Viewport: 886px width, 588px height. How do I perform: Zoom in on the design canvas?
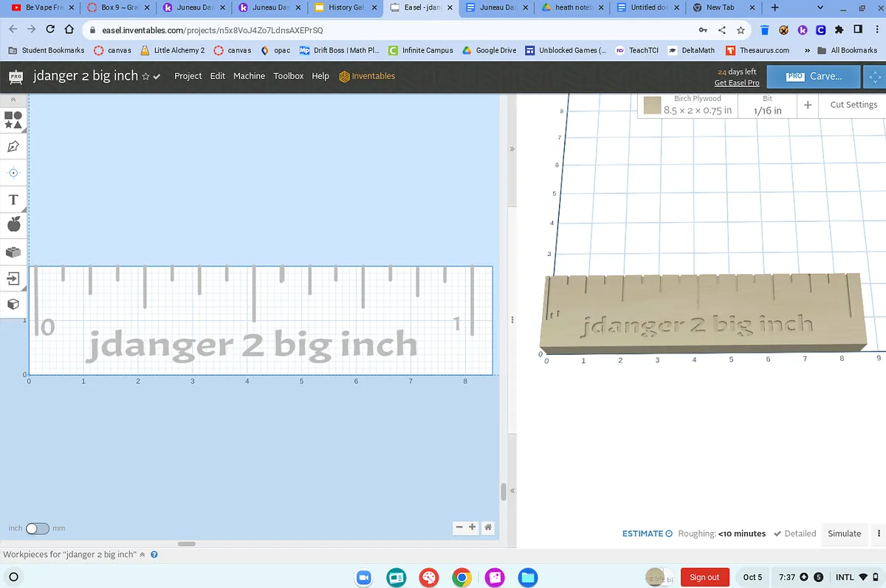click(473, 528)
